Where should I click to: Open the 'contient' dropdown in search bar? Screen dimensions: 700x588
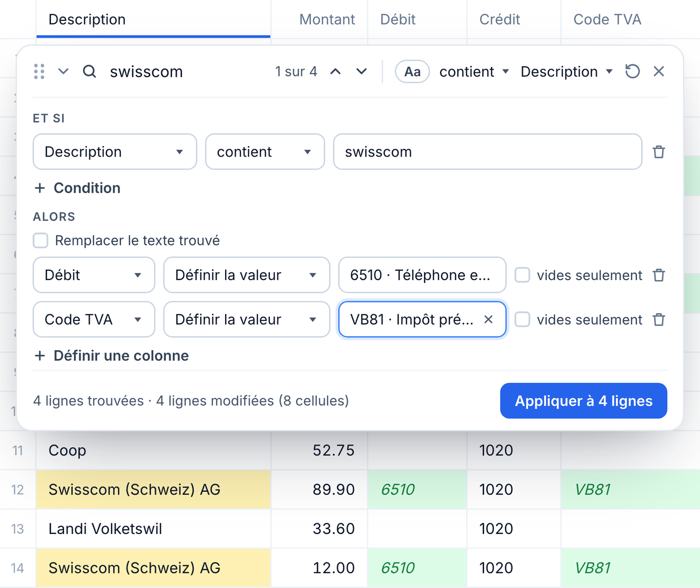pos(474,71)
